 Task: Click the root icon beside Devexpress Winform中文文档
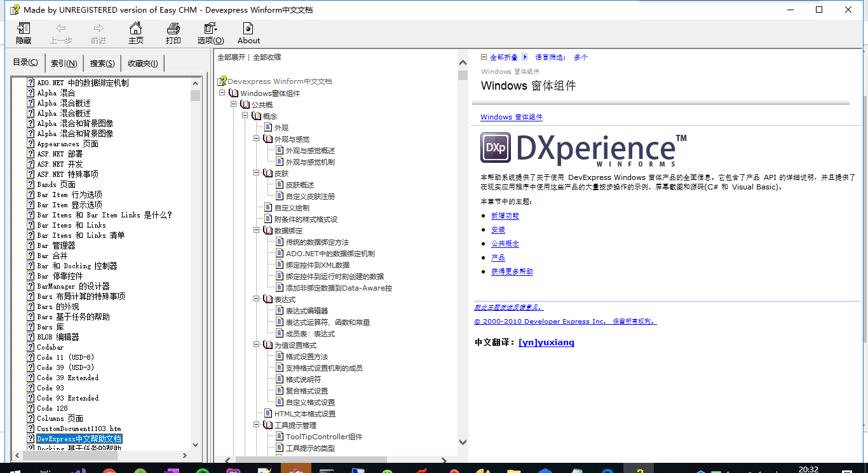point(222,81)
